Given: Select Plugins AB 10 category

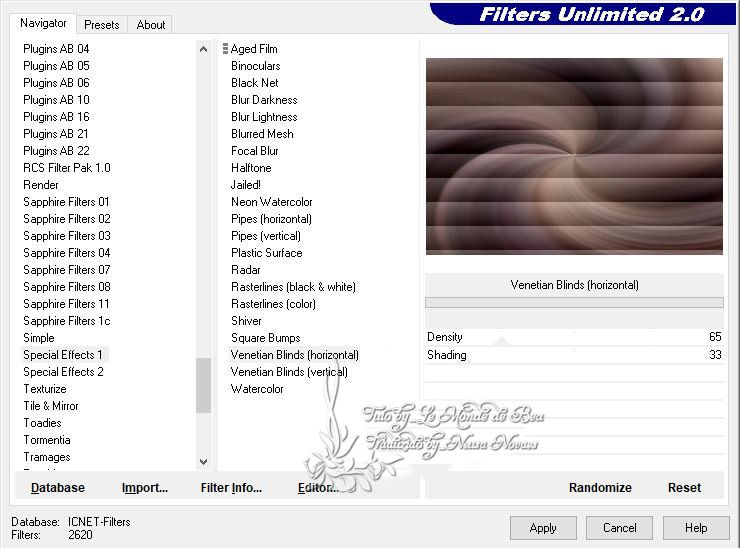Looking at the screenshot, I should [56, 100].
